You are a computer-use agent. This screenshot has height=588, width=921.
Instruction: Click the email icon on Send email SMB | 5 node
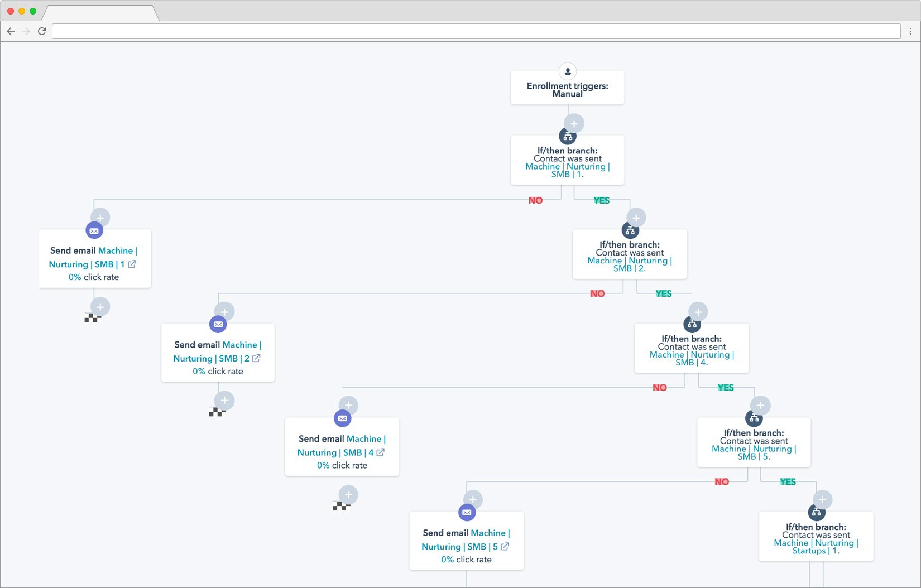click(467, 511)
